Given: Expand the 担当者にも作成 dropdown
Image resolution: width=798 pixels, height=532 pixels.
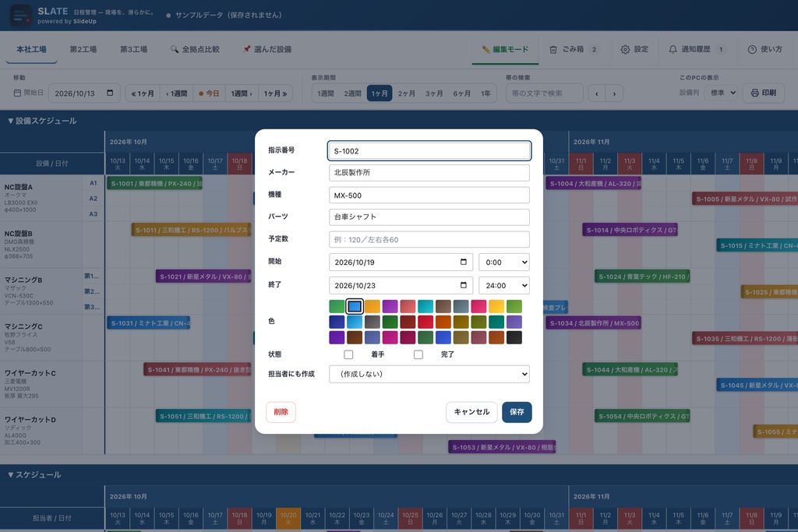Looking at the screenshot, I should 429,374.
